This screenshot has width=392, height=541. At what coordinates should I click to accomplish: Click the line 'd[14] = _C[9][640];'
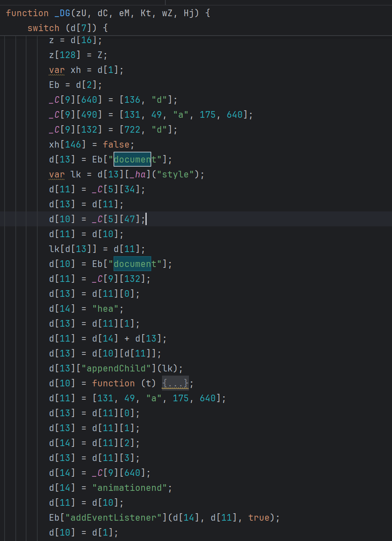pyautogui.click(x=100, y=473)
